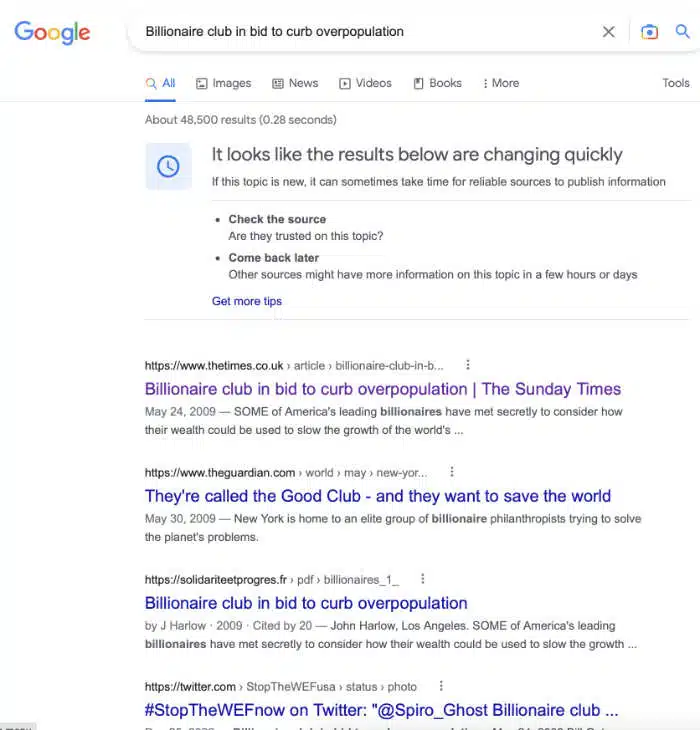Open three-dot options for solidariteetprogres.fr result
This screenshot has width=700, height=730.
[422, 579]
